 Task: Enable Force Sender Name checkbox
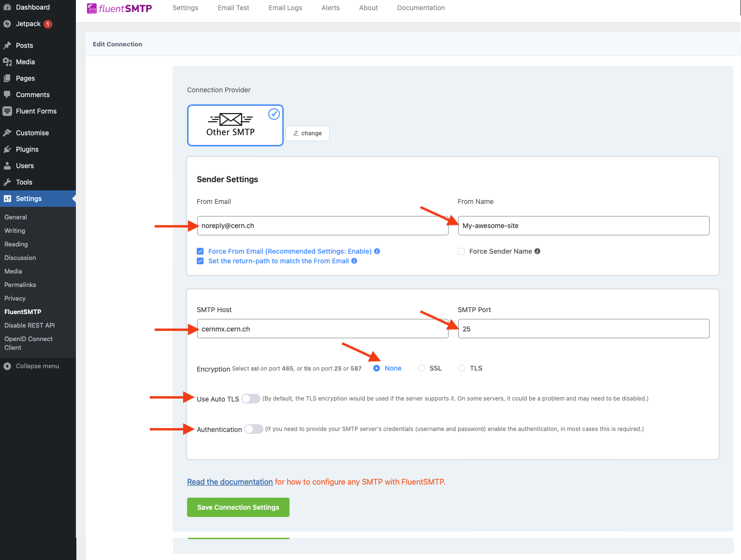tap(461, 251)
